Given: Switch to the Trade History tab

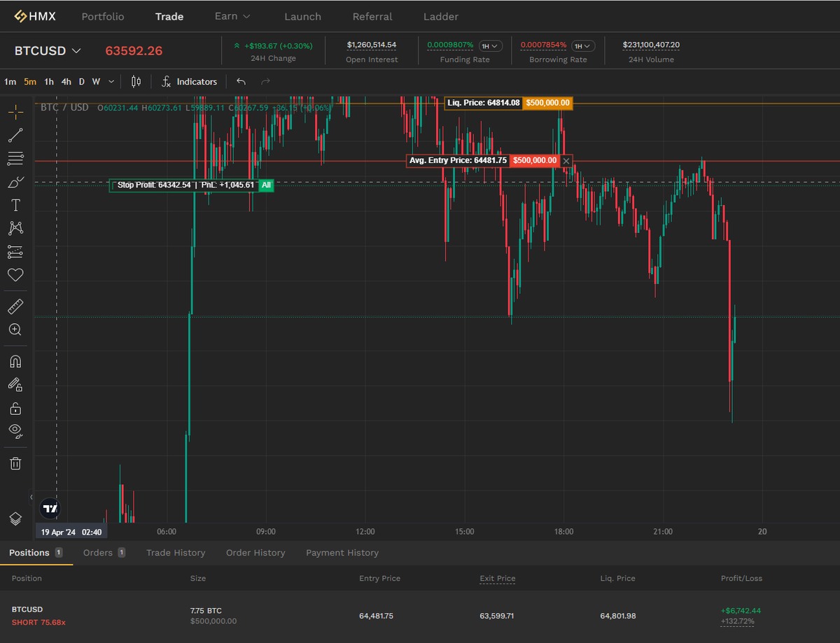Looking at the screenshot, I should [176, 553].
